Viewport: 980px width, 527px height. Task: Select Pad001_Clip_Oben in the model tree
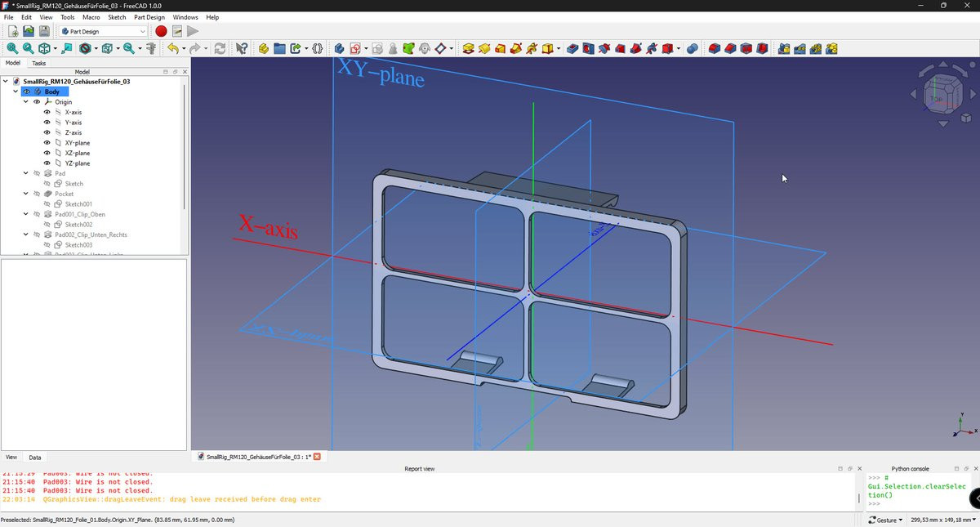tap(80, 214)
